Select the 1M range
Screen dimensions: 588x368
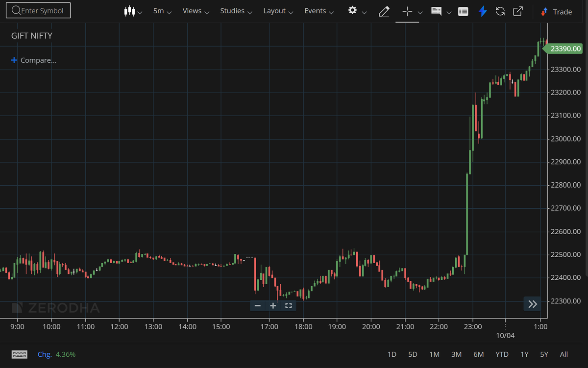click(x=434, y=354)
